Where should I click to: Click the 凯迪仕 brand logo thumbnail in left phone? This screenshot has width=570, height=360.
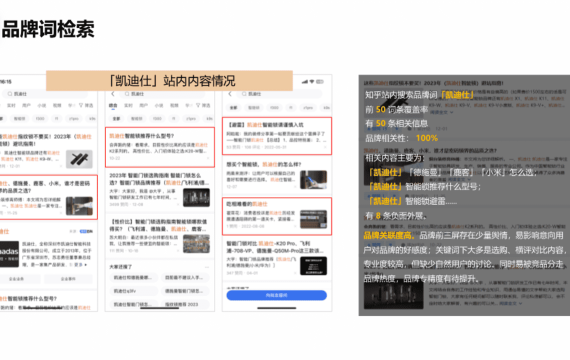9,254
